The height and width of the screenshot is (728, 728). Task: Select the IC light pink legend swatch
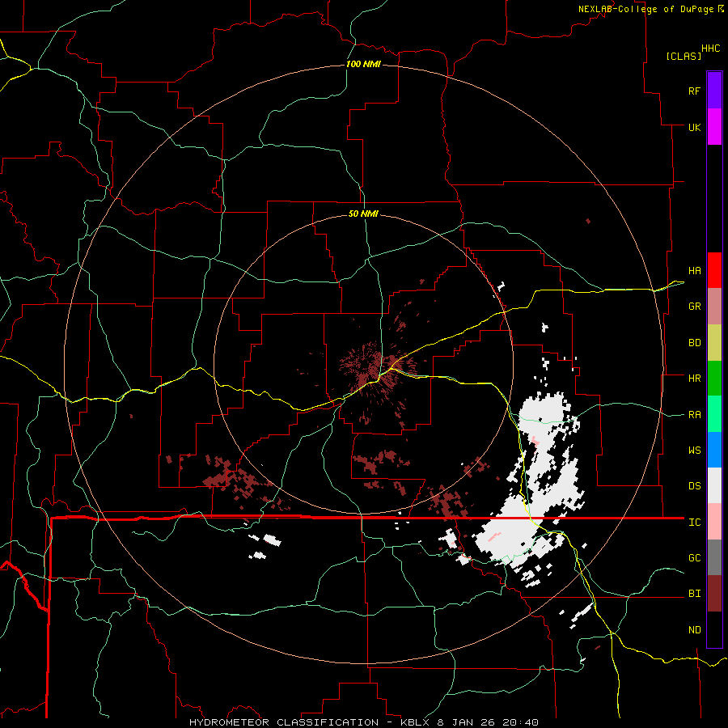(714, 522)
